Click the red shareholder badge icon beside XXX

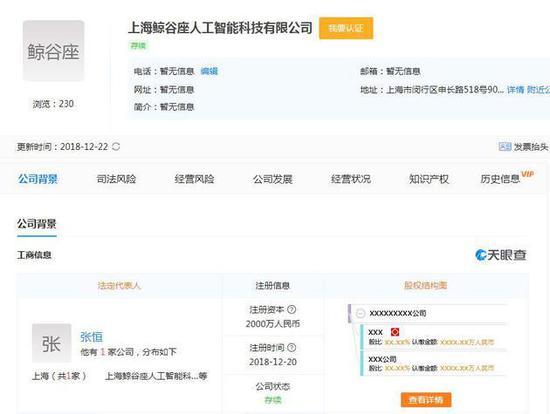395,332
